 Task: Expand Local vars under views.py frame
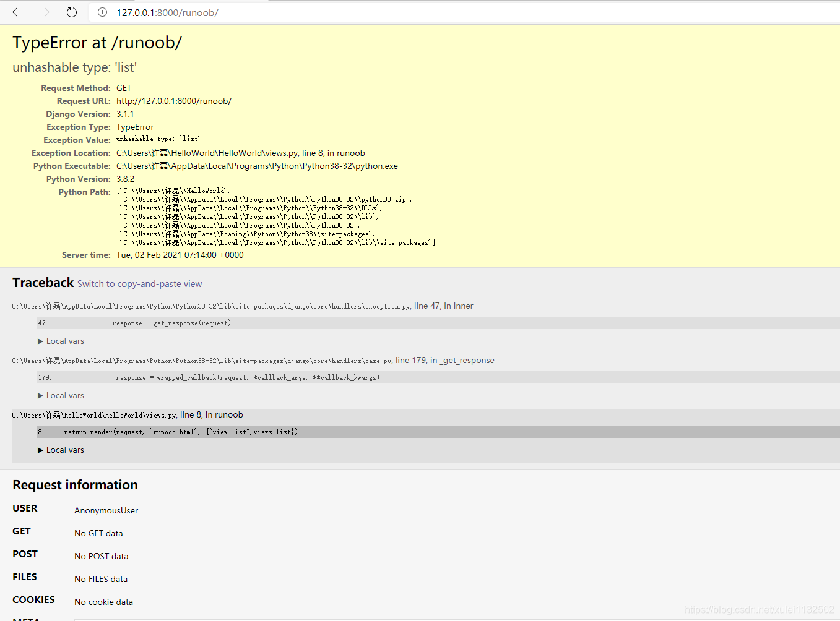[61, 450]
